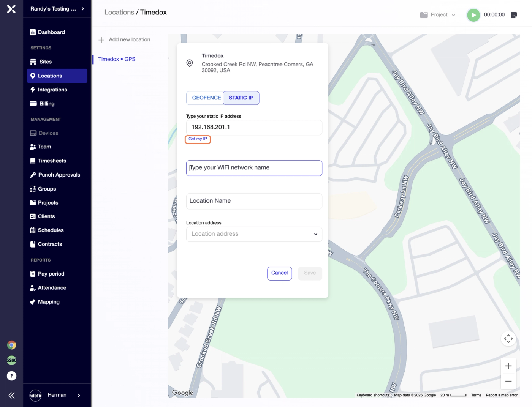This screenshot has height=407, width=532.
Task: Click the Team people icon
Action: [x=33, y=147]
